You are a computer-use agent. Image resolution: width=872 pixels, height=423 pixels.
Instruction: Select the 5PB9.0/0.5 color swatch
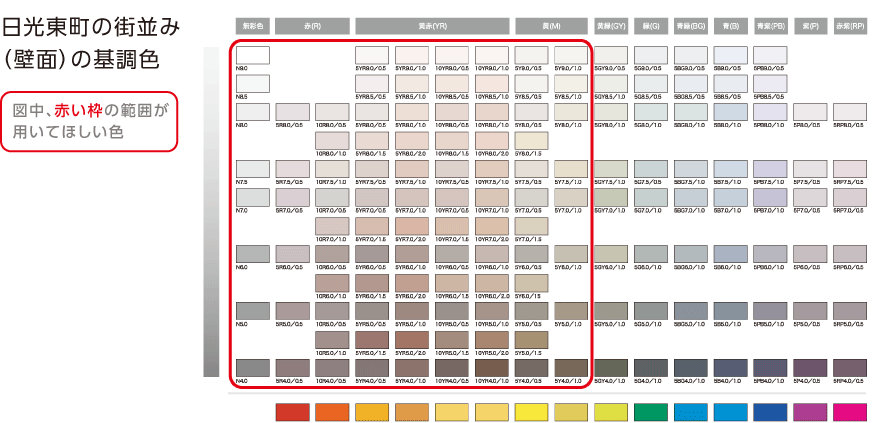[x=770, y=56]
